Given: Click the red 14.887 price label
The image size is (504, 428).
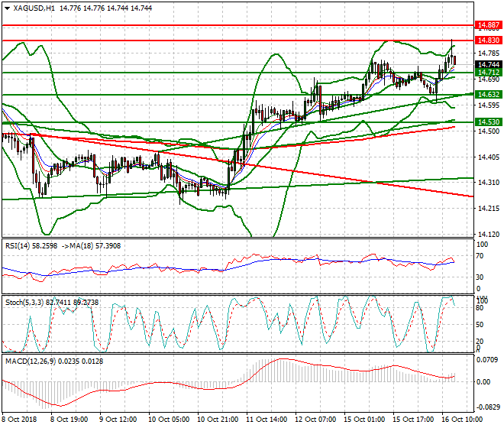Looking at the screenshot, I should pos(488,25).
